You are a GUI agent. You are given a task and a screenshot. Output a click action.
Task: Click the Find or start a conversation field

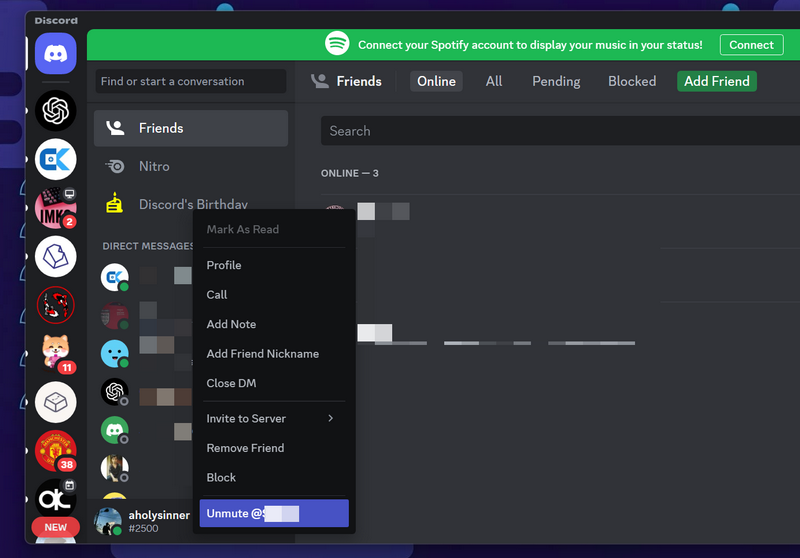(x=190, y=81)
